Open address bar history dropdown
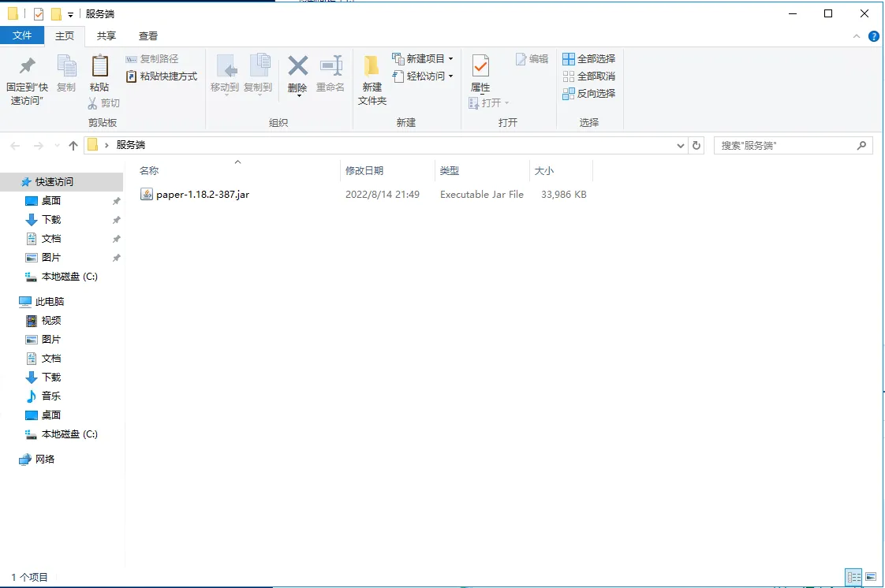The image size is (885, 588). [x=681, y=146]
